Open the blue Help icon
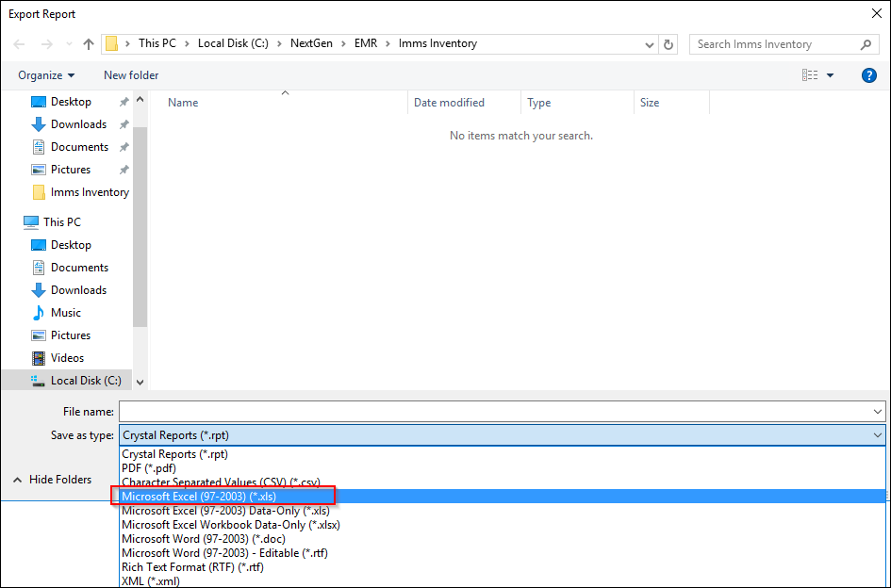Image resolution: width=891 pixels, height=588 pixels. click(x=868, y=75)
